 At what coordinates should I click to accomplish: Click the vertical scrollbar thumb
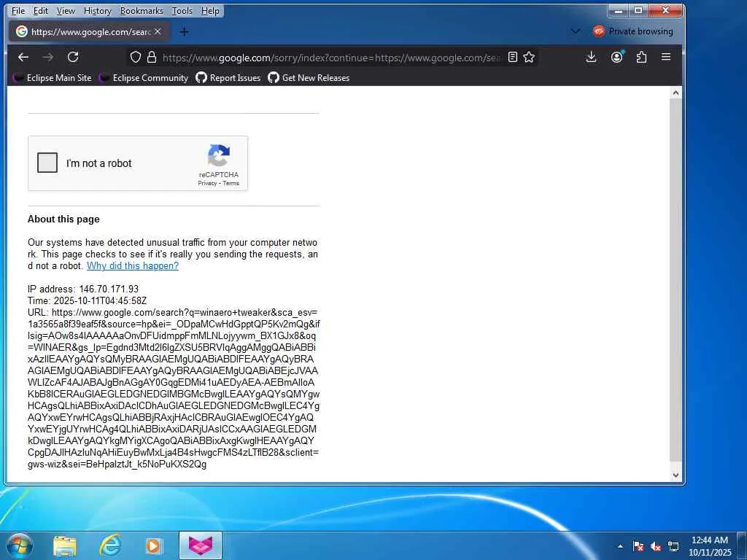tap(676, 280)
